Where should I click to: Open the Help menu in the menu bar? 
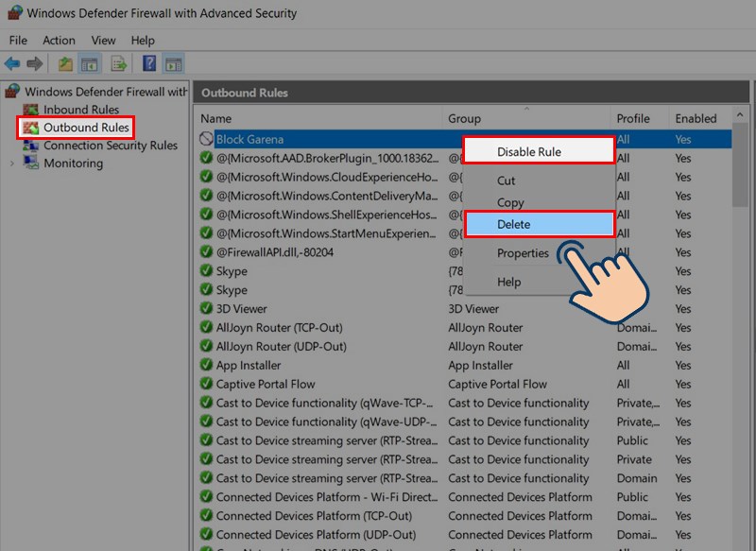tap(143, 40)
